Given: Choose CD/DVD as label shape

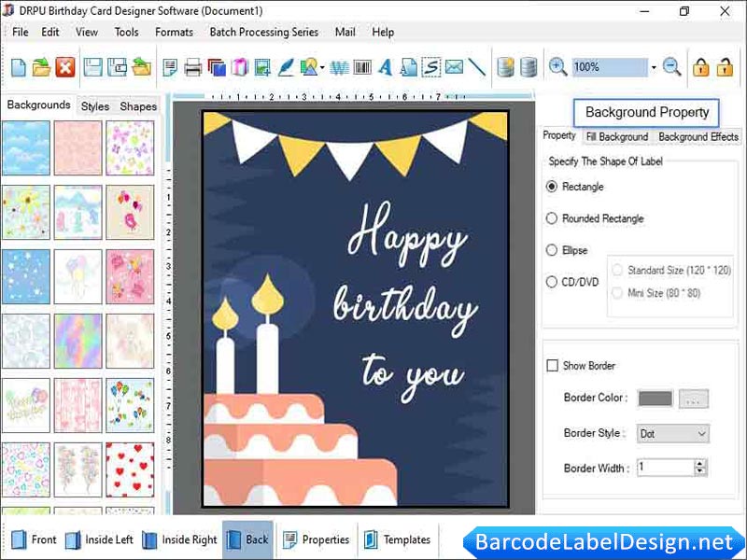Looking at the screenshot, I should click(553, 282).
